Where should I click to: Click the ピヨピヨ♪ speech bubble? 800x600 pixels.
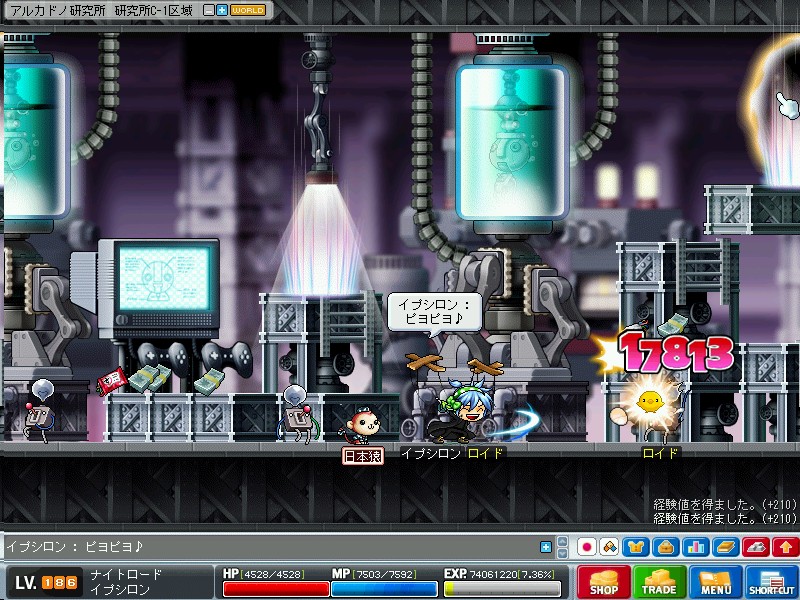(x=434, y=312)
